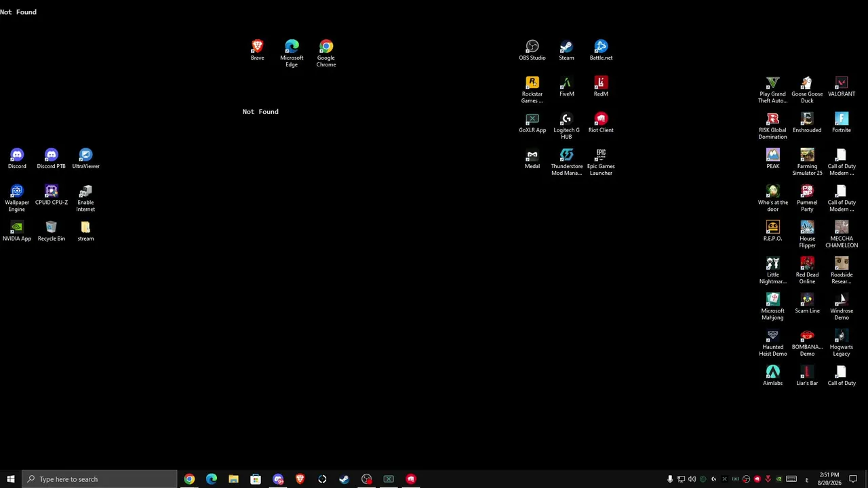Select the Farming Simulator 25 icon
868x488 pixels.
click(807, 162)
